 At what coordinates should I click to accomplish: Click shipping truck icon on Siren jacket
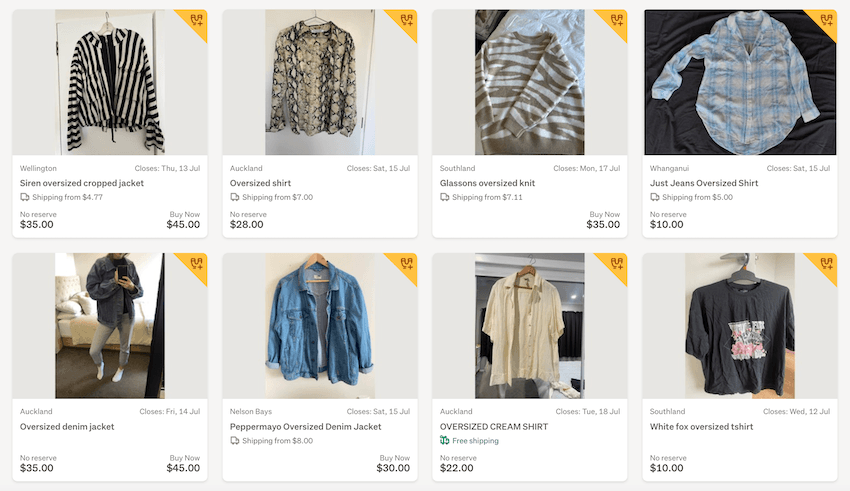[x=25, y=197]
